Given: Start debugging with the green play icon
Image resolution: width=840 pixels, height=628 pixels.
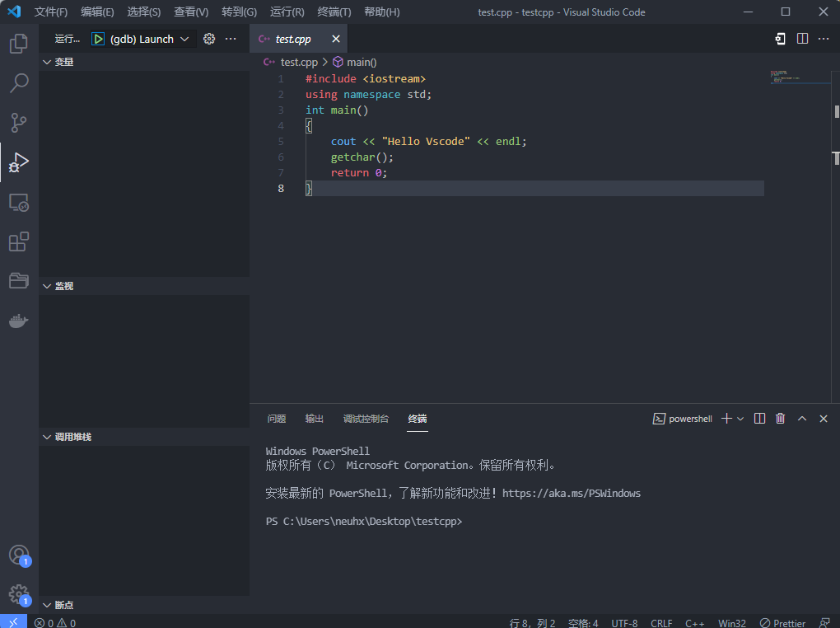Looking at the screenshot, I should 98,39.
